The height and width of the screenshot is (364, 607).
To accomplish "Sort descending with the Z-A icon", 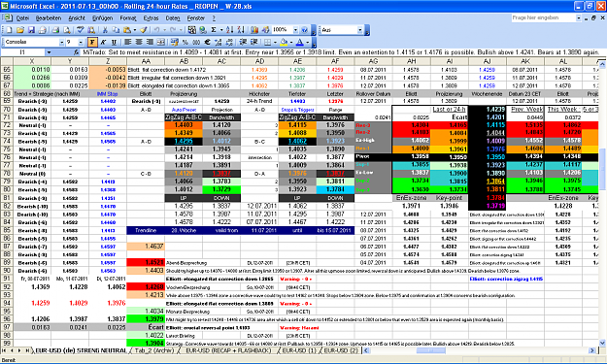I will [x=241, y=30].
